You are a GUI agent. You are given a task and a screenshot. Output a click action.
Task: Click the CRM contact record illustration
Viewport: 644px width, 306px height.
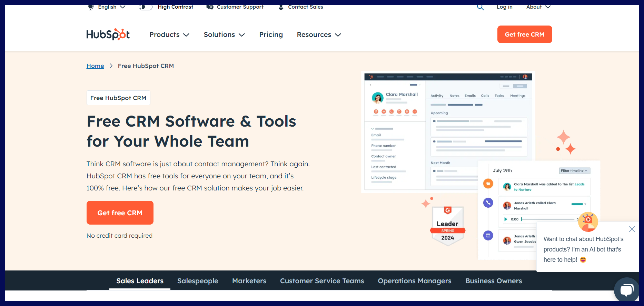pos(448,131)
